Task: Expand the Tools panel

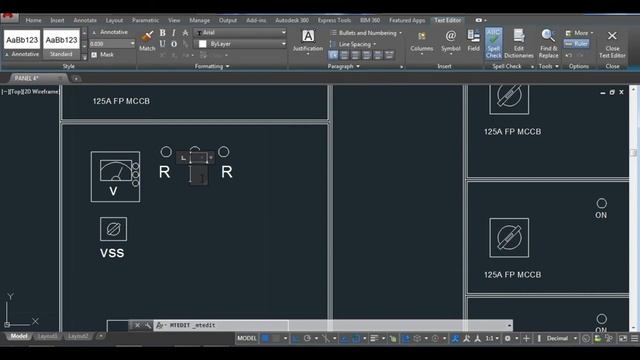Action: tap(548, 66)
